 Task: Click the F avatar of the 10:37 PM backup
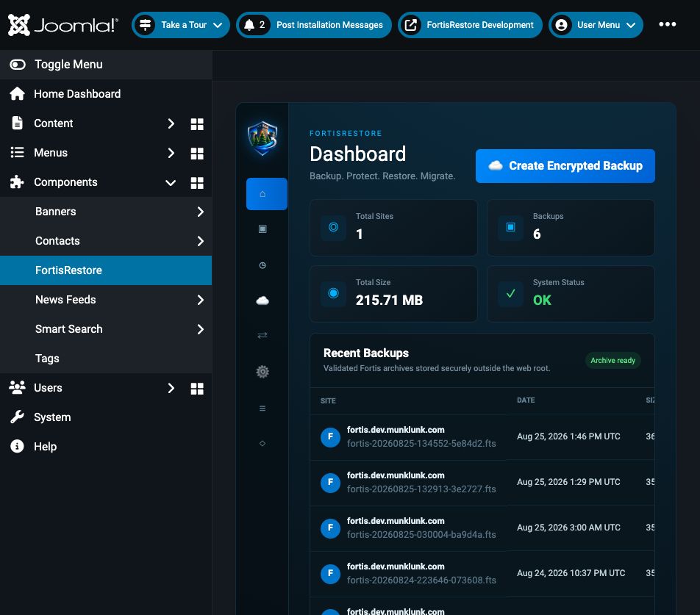330,574
